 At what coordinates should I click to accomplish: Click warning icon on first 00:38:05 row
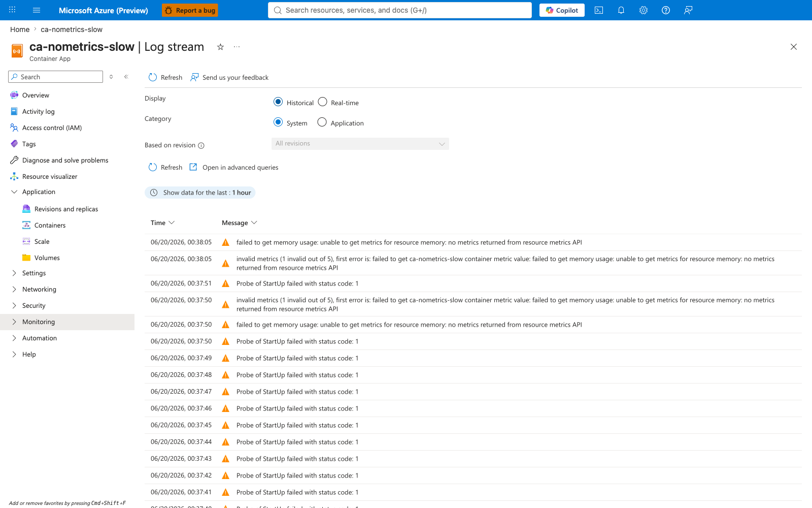tap(226, 242)
